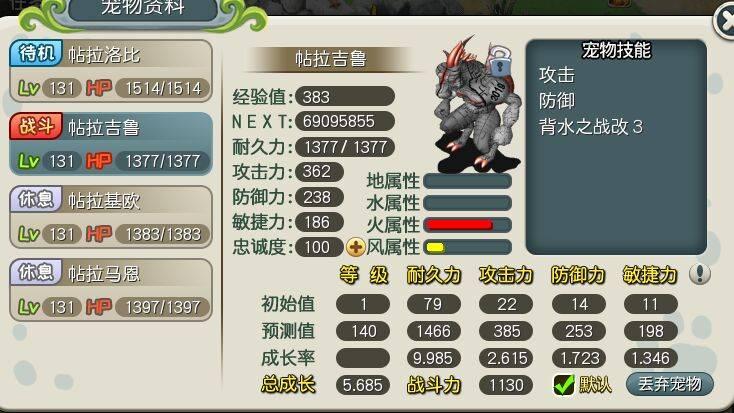734x413 pixels.
Task: Select pet 帖拉洛比 in the list
Action: coord(111,71)
